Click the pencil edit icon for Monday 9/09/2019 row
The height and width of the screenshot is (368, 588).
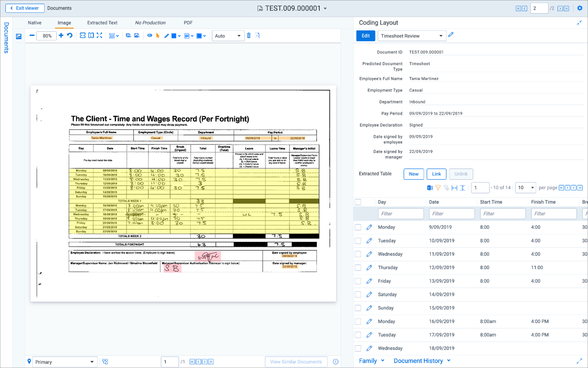tap(369, 227)
